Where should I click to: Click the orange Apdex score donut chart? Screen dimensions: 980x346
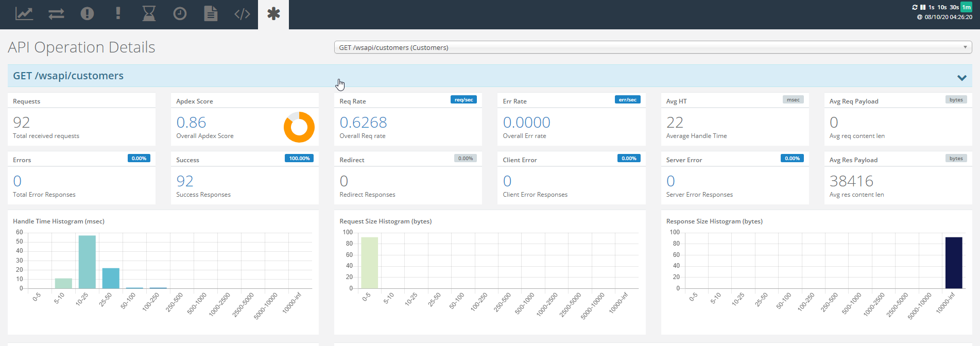tap(299, 127)
